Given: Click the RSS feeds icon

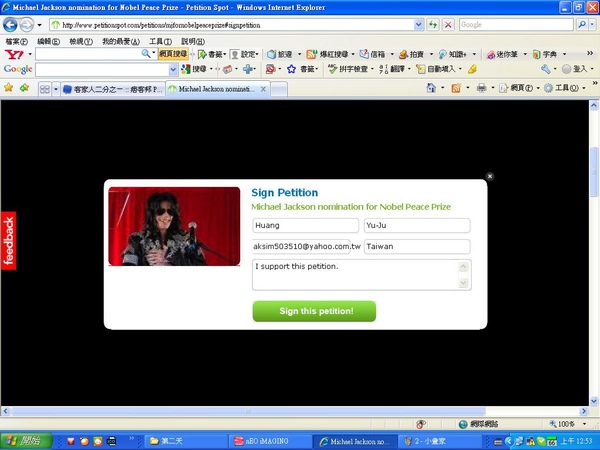Looking at the screenshot, I should coord(456,88).
